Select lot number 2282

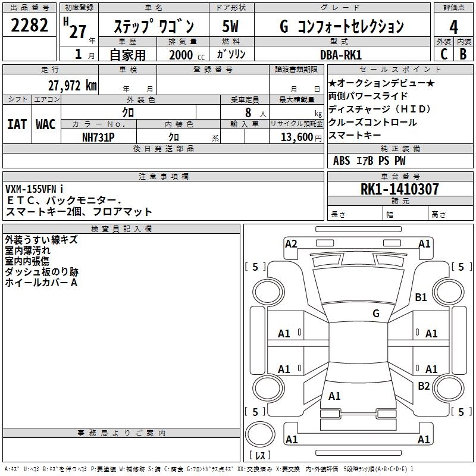[29, 25]
